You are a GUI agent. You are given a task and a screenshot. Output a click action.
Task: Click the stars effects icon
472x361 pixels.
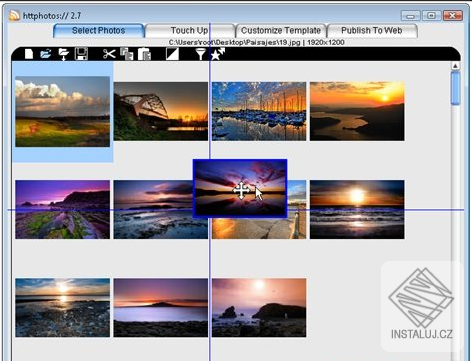[x=218, y=54]
